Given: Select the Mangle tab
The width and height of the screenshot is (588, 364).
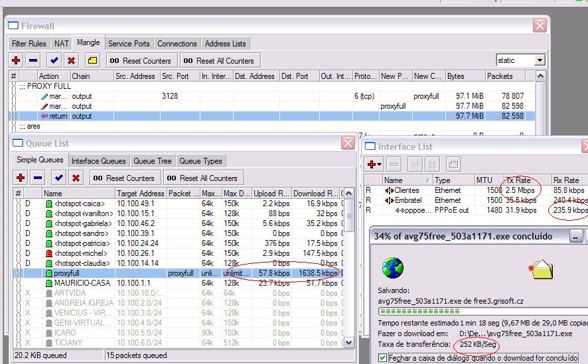Looking at the screenshot, I should click(88, 42).
